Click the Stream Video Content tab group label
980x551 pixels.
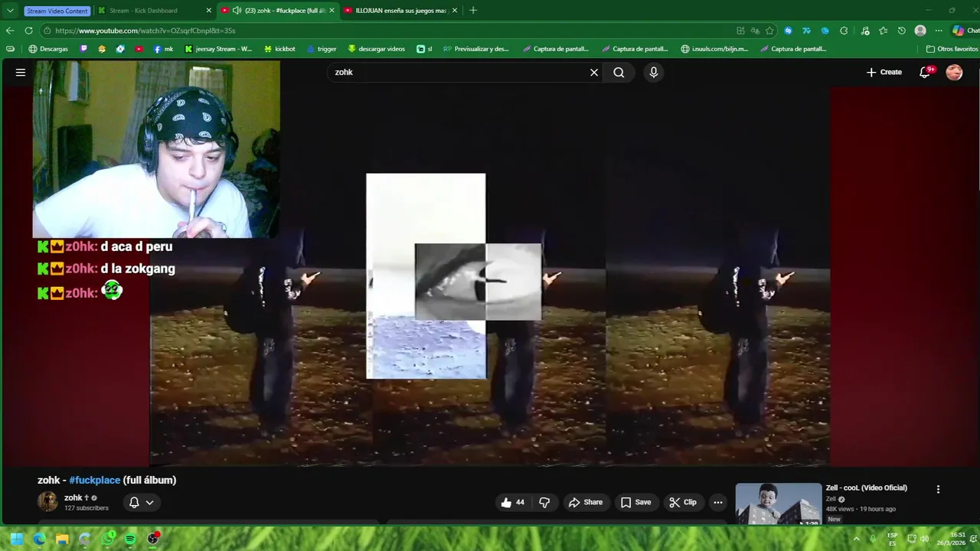point(57,11)
